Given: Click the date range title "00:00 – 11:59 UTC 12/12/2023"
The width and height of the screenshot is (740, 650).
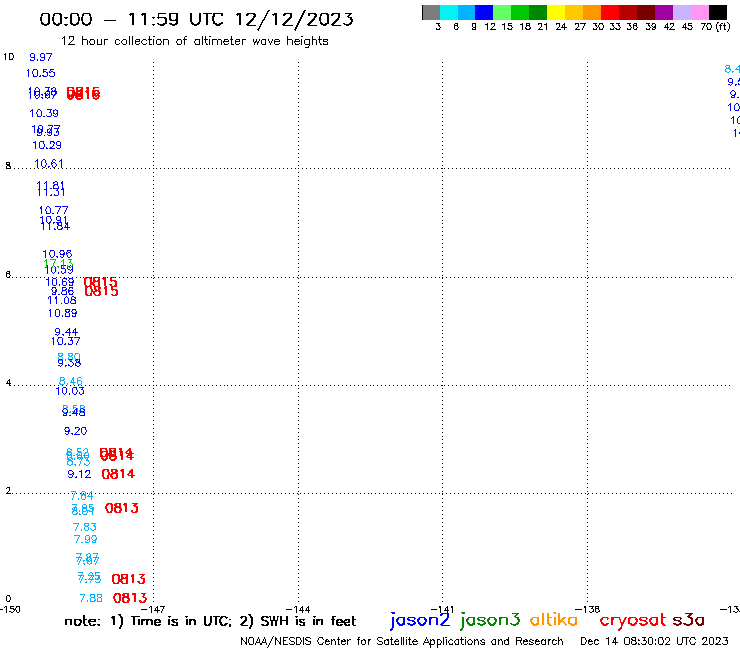Looking at the screenshot, I should pos(196,19).
